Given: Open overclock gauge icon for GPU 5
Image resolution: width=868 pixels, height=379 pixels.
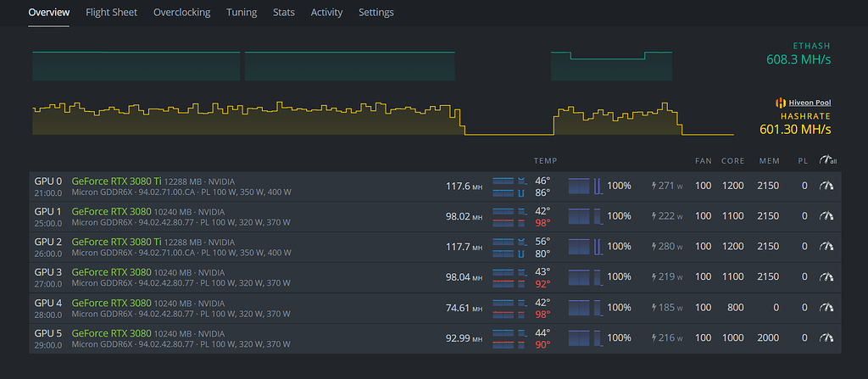Looking at the screenshot, I should [x=826, y=338].
